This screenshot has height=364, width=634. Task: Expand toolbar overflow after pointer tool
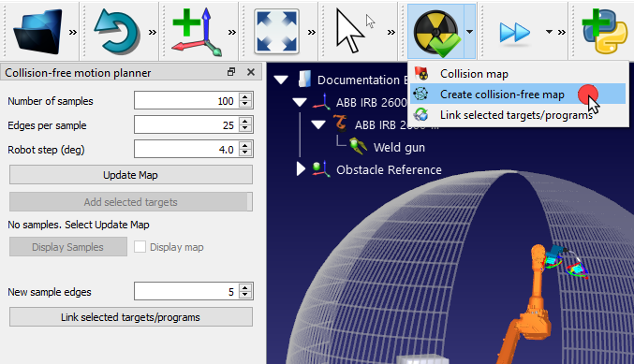tap(391, 32)
